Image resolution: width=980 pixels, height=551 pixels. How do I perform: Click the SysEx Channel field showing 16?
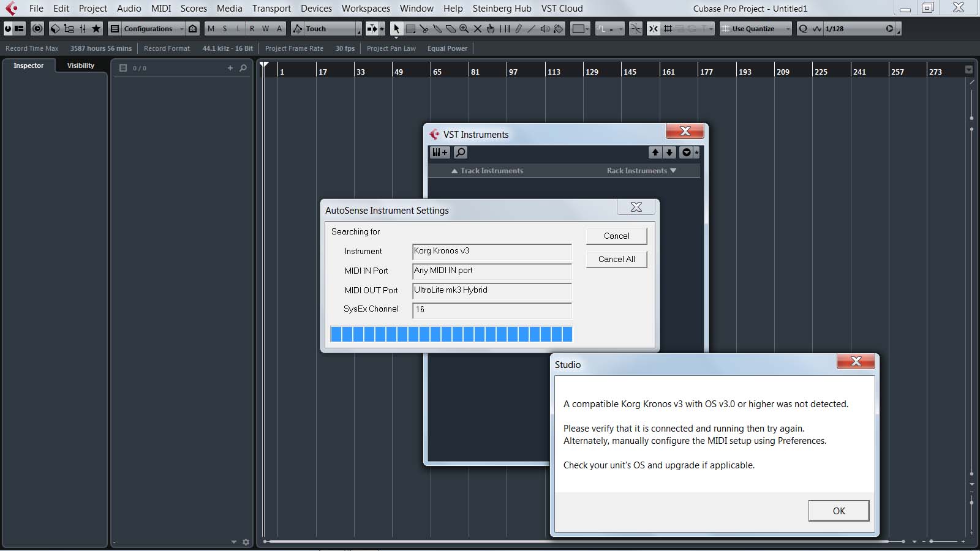click(x=492, y=310)
